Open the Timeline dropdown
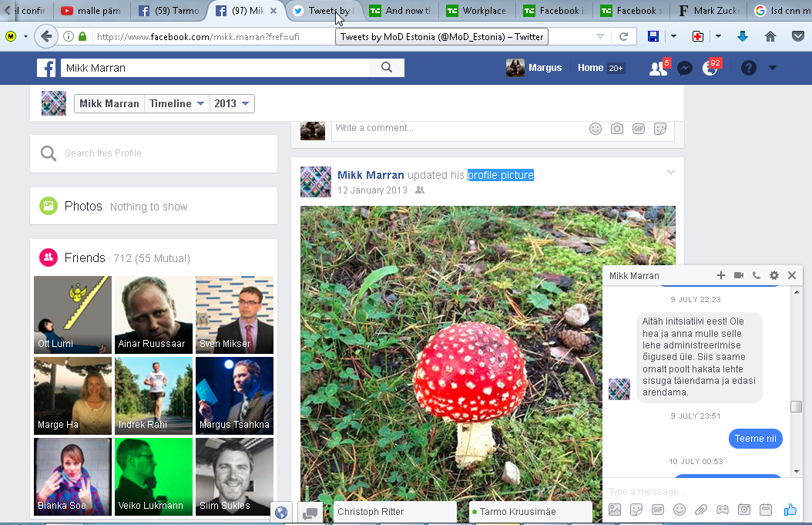This screenshot has height=525, width=812. tap(176, 103)
